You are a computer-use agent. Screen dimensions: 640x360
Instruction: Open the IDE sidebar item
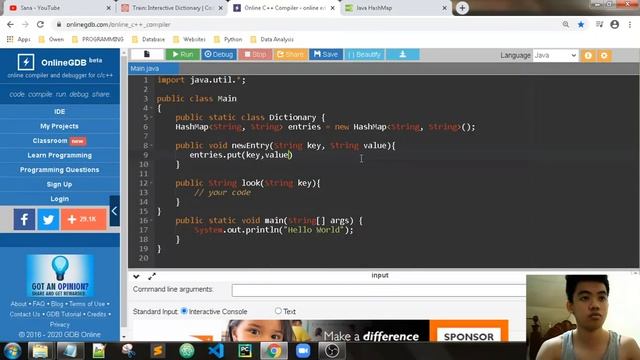tap(60, 111)
